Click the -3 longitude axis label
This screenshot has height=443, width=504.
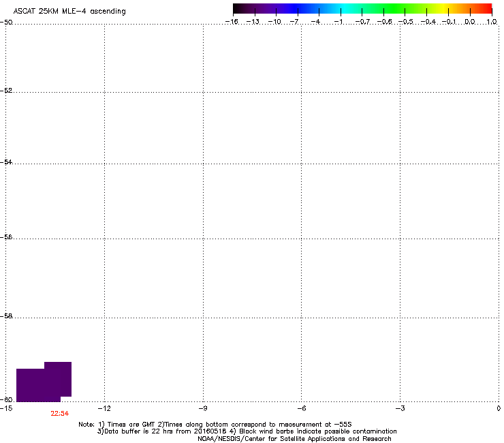(400, 408)
